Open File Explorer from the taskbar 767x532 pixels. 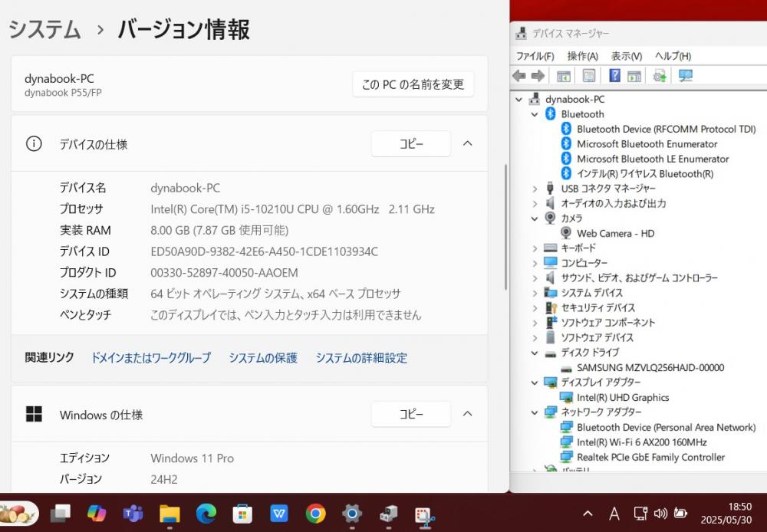(x=170, y=514)
